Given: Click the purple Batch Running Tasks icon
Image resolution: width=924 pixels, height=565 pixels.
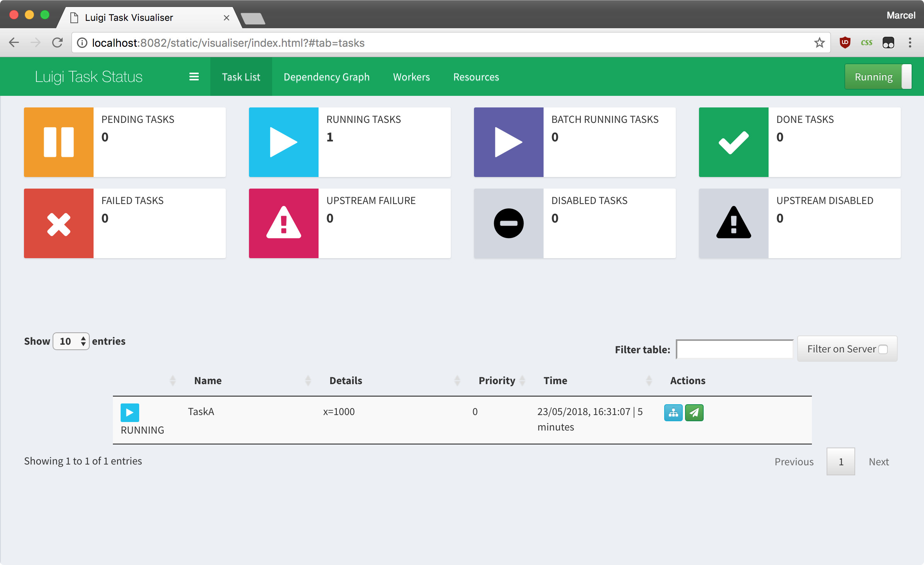Looking at the screenshot, I should [x=509, y=142].
